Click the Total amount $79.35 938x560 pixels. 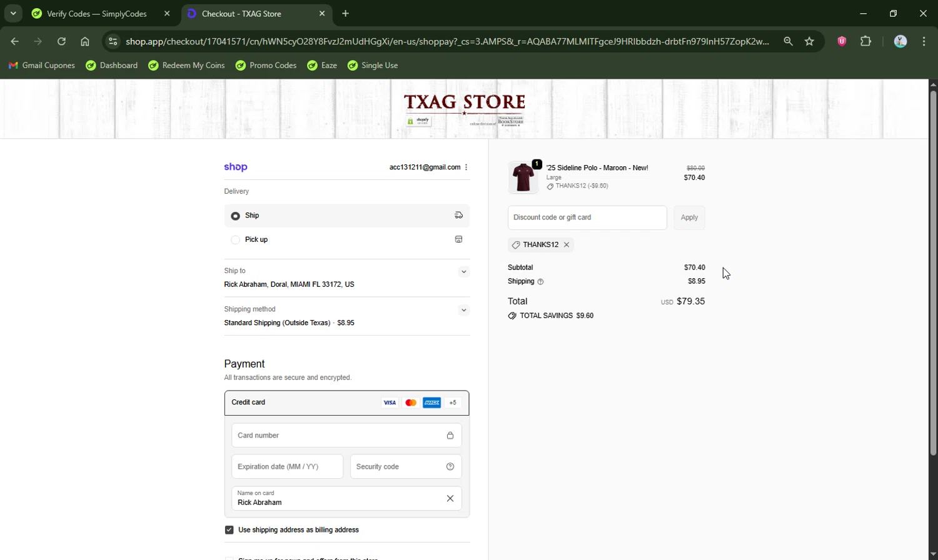coord(690,301)
